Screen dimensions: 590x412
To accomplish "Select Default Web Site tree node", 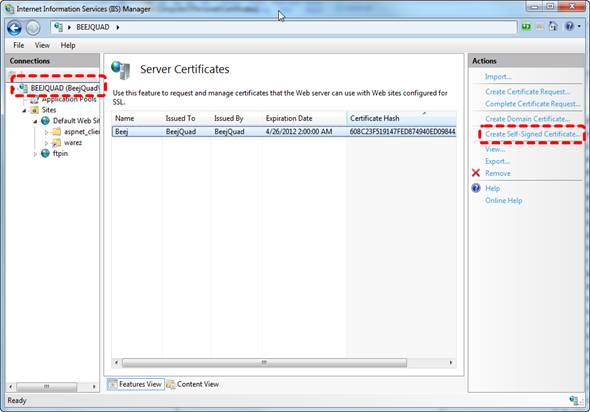I will [76, 121].
